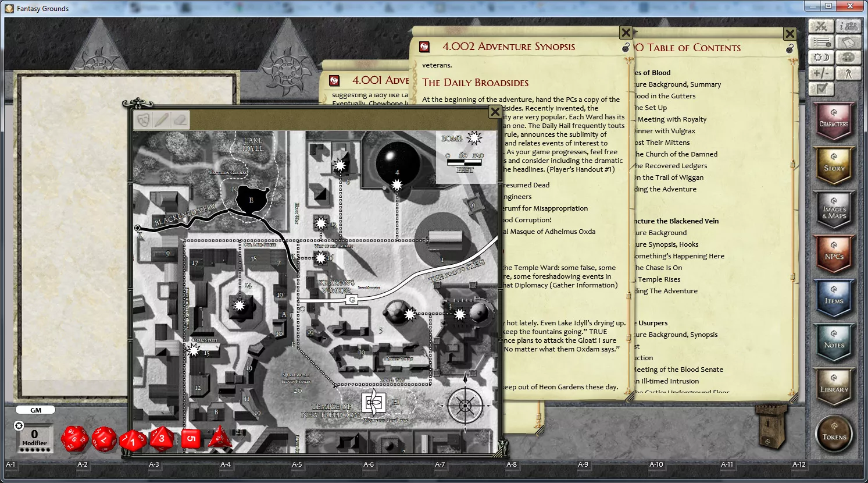Open the Story sidebar shield

tap(834, 166)
